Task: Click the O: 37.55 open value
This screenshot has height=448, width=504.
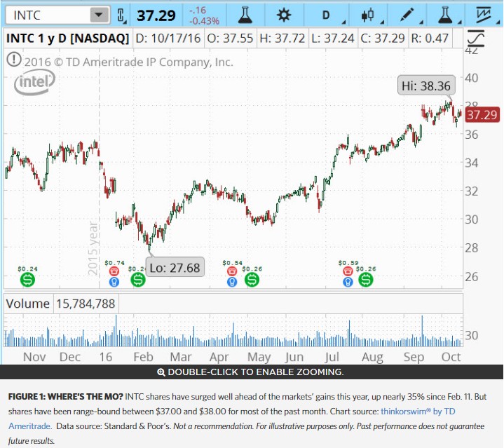Action: (230, 39)
